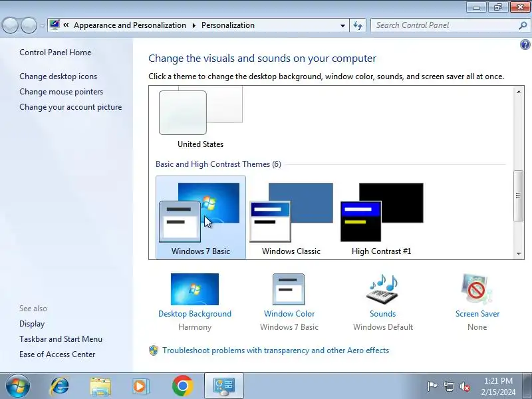Launch Windows Media Player from taskbar
Viewport: 532px width, 399px height.
point(140,386)
